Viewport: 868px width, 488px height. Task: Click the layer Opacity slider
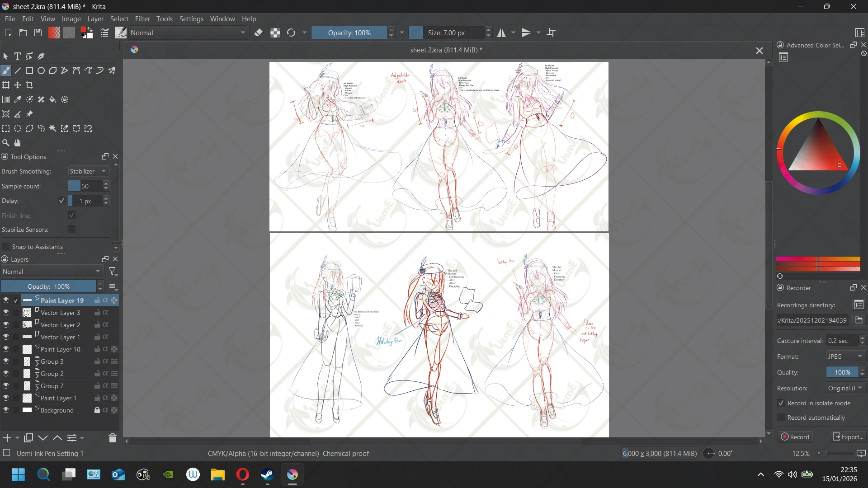pyautogui.click(x=49, y=286)
